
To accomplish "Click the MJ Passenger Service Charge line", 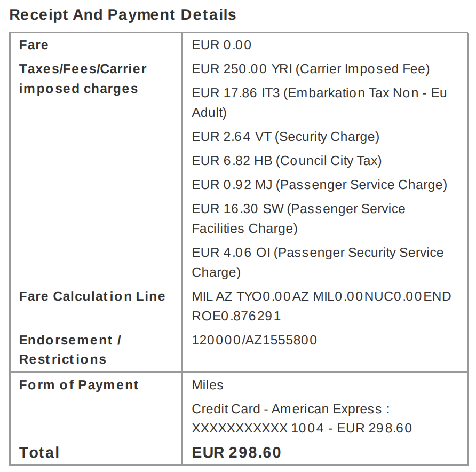I will [319, 185].
